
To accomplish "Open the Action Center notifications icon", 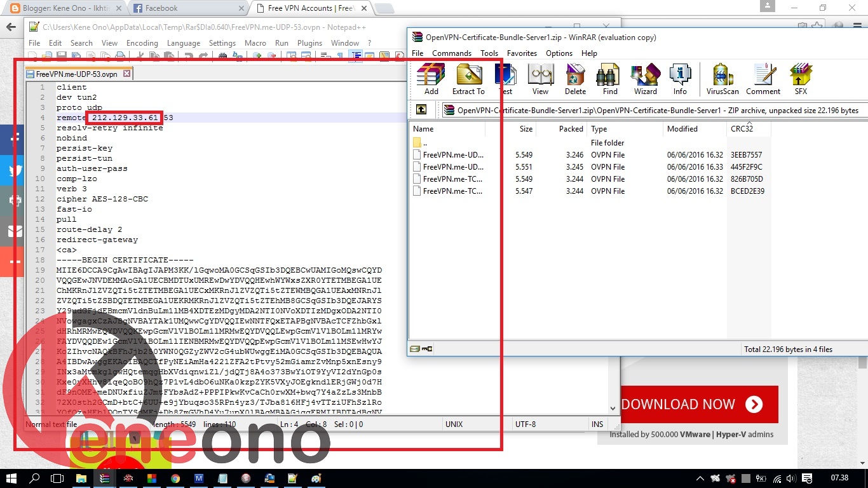I will [807, 478].
